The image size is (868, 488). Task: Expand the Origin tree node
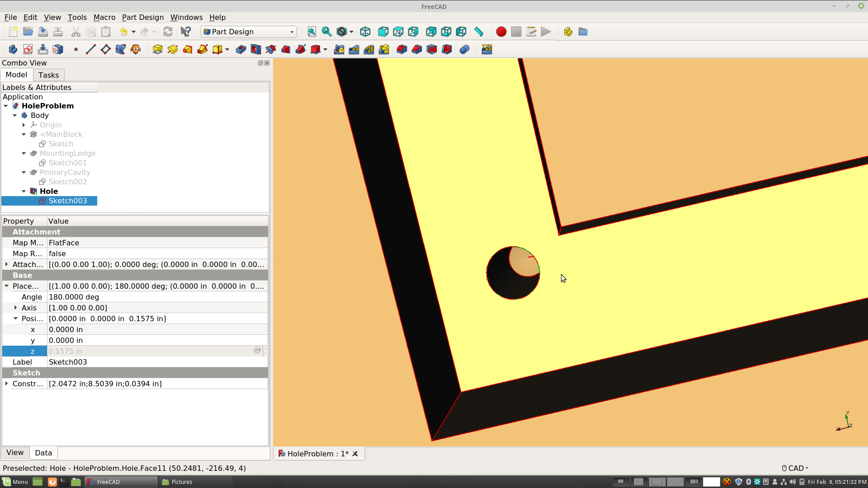point(24,125)
